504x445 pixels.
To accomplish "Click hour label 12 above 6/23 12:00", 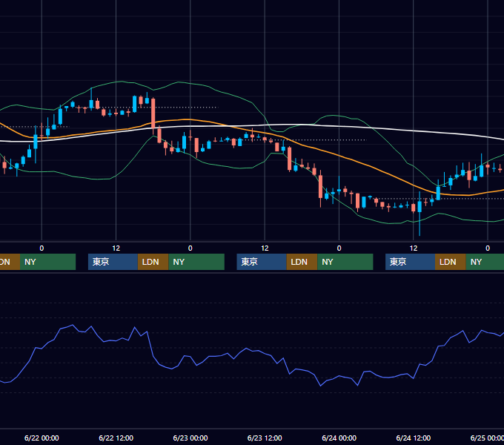I will tap(265, 248).
